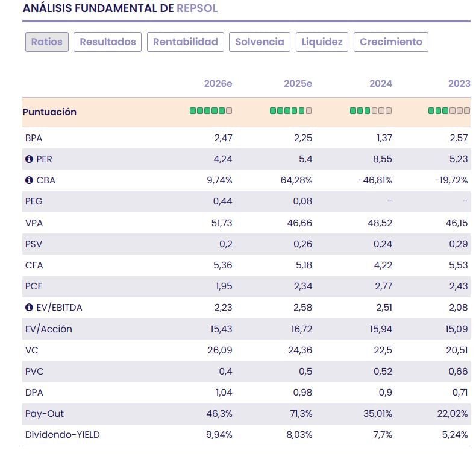This screenshot has height=465, width=476.
Task: Click the 2024 score rating squares
Action: point(371,111)
